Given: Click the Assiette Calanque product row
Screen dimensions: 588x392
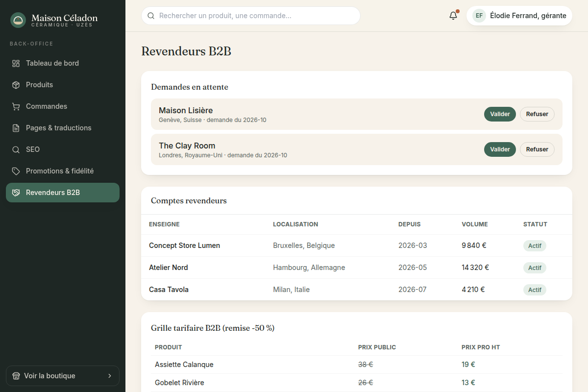Looking at the screenshot, I should [357, 365].
